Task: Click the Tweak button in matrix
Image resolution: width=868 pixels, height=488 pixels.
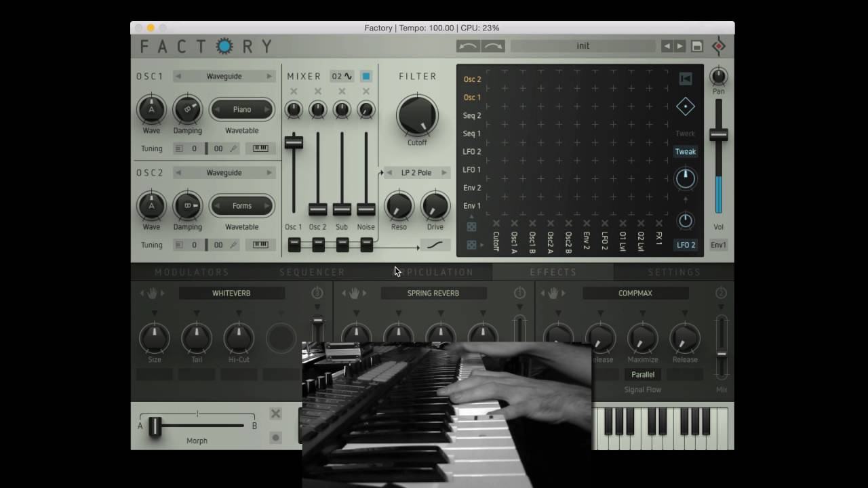Action: [685, 151]
